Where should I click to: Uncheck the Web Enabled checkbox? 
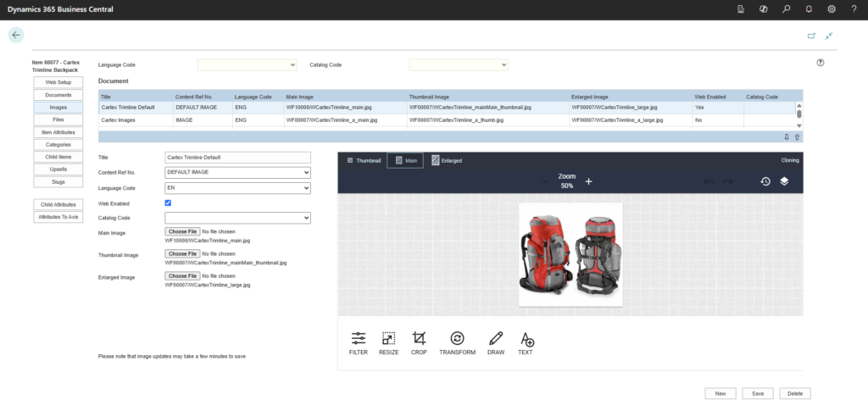click(168, 203)
